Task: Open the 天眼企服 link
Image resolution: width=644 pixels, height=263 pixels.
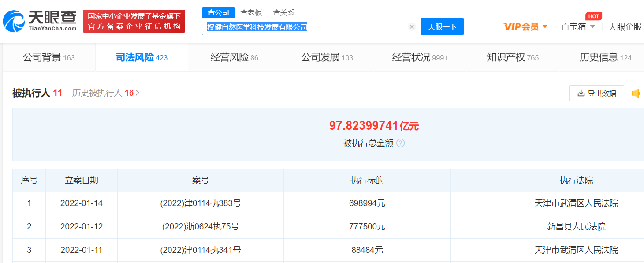Action: pyautogui.click(x=625, y=27)
